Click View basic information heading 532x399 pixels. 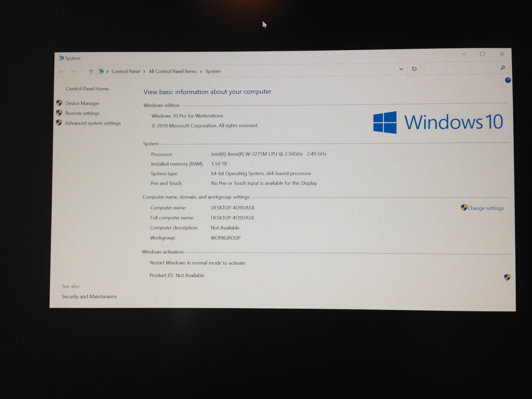click(207, 92)
